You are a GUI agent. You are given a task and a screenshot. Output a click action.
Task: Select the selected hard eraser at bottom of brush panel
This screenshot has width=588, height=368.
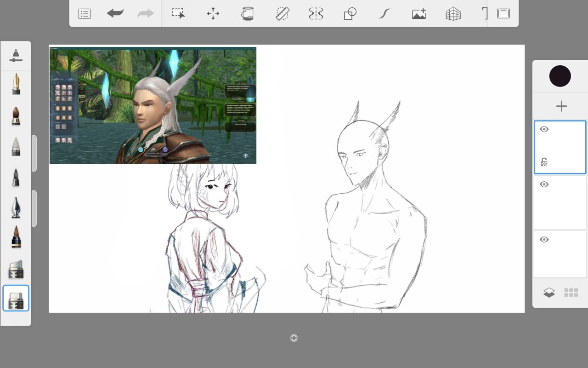(x=16, y=298)
